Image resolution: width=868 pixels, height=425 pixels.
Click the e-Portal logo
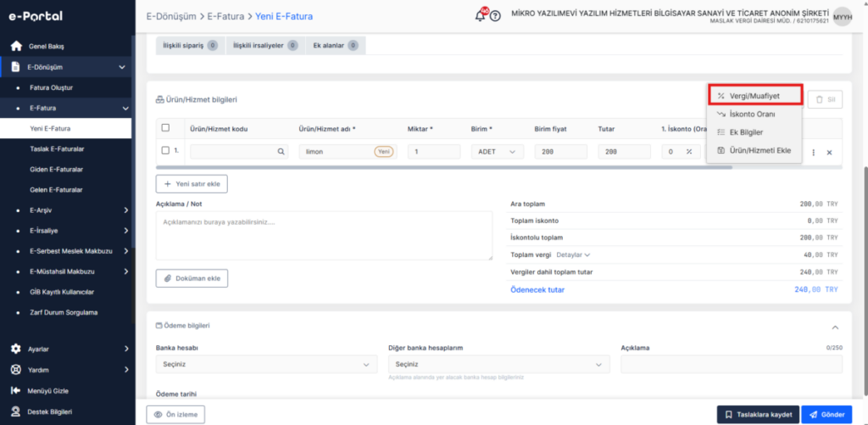point(36,16)
